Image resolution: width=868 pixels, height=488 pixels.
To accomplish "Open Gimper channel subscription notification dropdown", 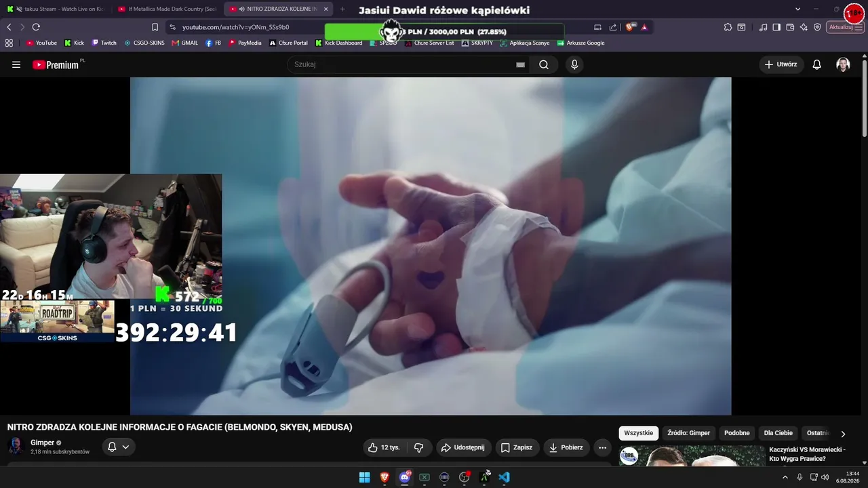I will point(118,447).
